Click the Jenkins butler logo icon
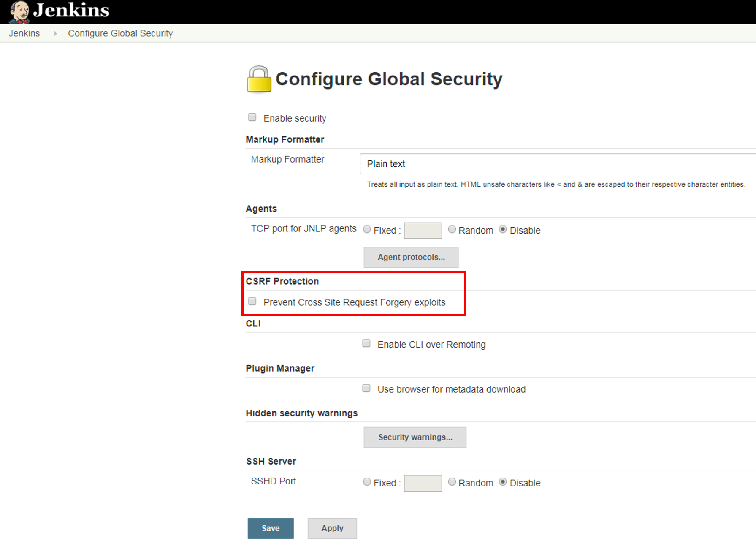 coord(19,12)
